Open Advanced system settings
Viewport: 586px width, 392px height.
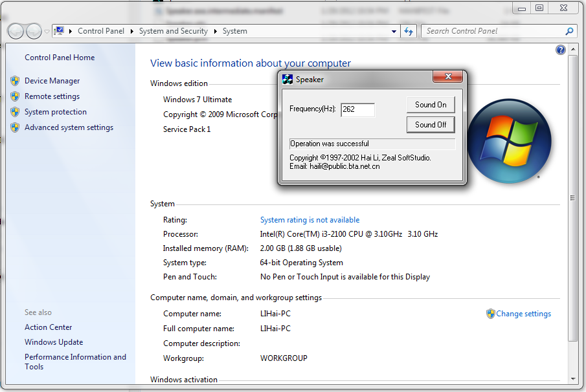tap(69, 127)
